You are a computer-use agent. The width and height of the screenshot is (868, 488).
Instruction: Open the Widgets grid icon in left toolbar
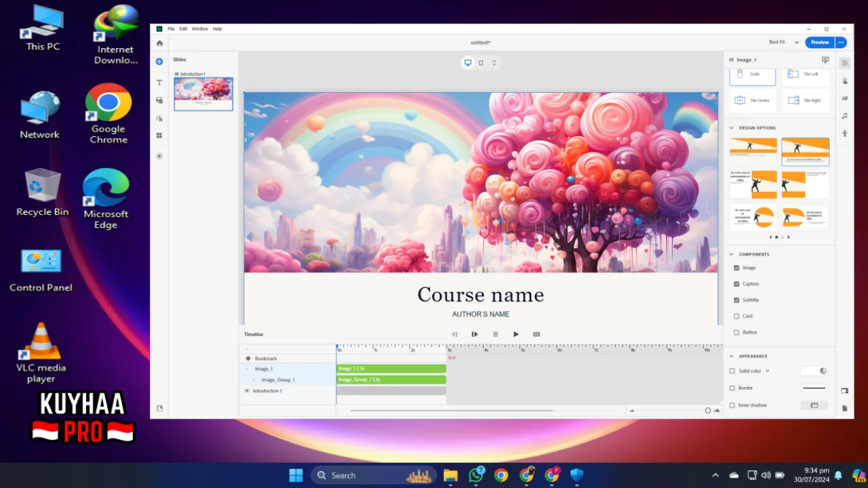click(159, 136)
